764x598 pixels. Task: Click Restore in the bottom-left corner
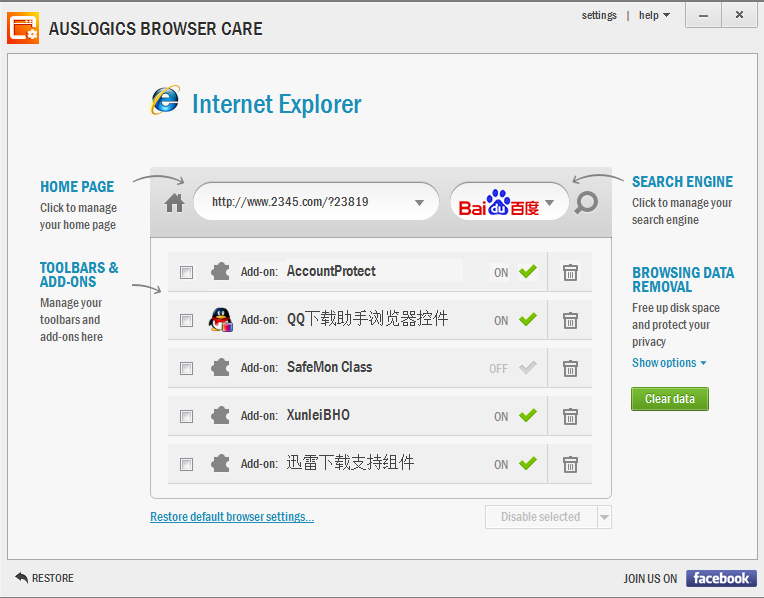click(45, 578)
